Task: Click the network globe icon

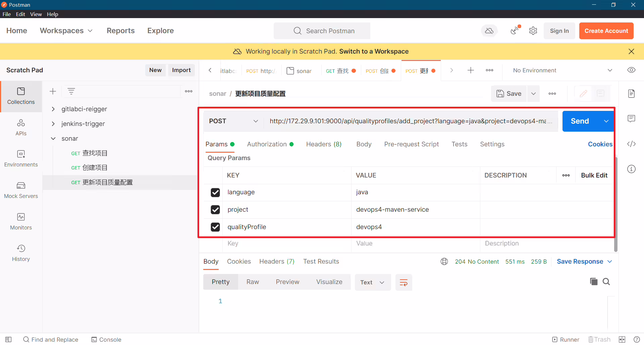Action: pos(444,262)
